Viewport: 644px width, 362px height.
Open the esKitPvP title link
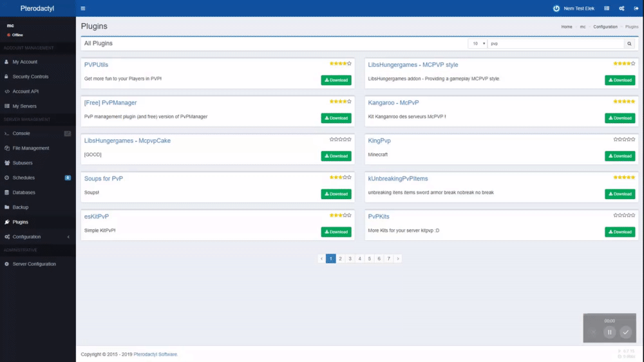tap(97, 216)
